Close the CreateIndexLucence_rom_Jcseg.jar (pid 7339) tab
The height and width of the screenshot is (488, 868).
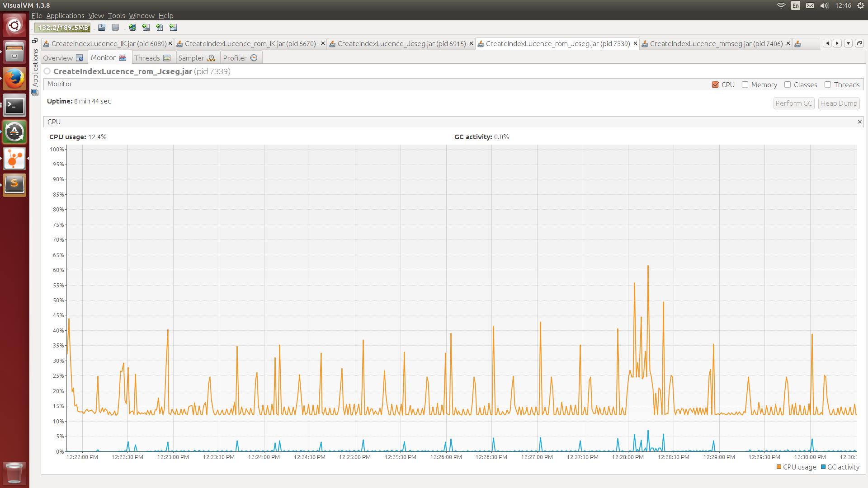click(x=635, y=43)
